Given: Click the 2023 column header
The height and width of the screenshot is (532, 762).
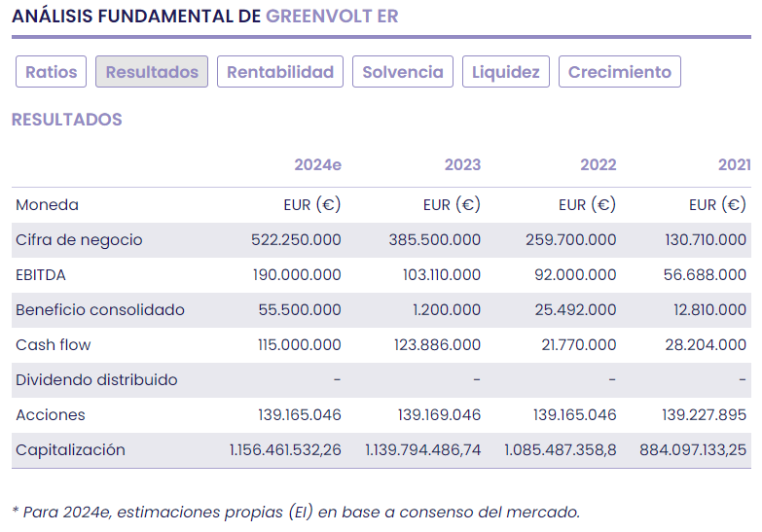Looking at the screenshot, I should [x=462, y=164].
